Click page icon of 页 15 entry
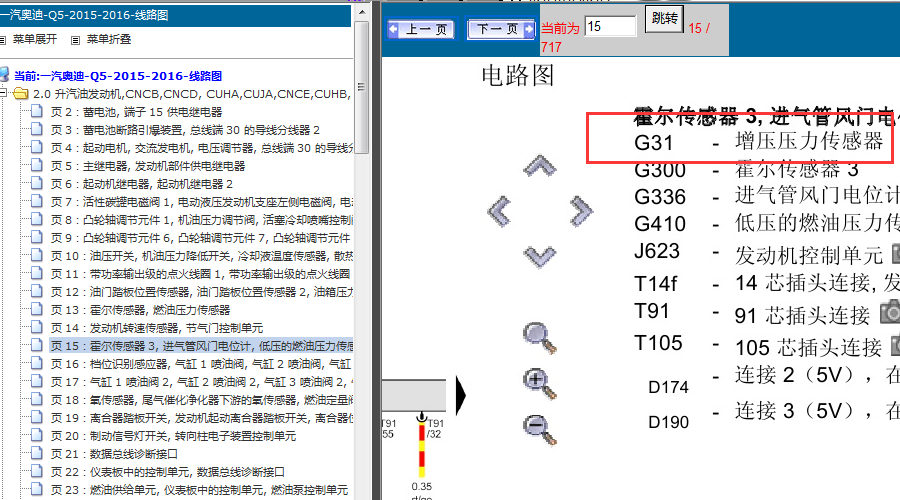The width and height of the screenshot is (900, 500). point(37,345)
